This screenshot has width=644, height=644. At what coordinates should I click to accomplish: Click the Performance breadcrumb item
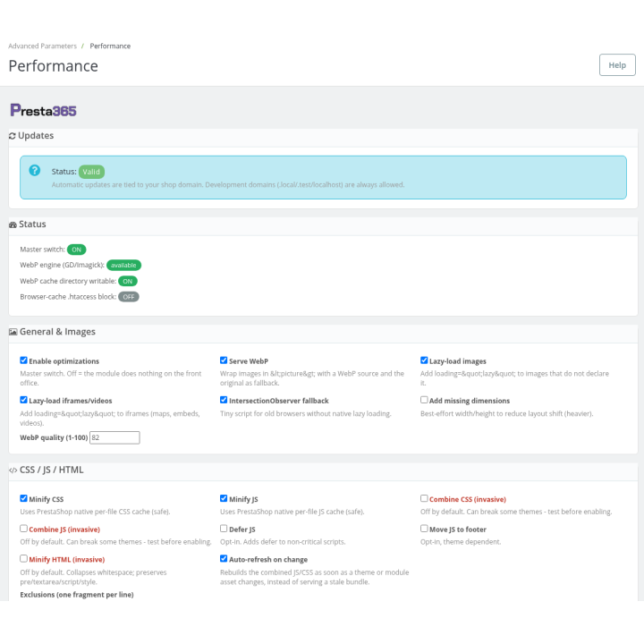pyautogui.click(x=110, y=46)
